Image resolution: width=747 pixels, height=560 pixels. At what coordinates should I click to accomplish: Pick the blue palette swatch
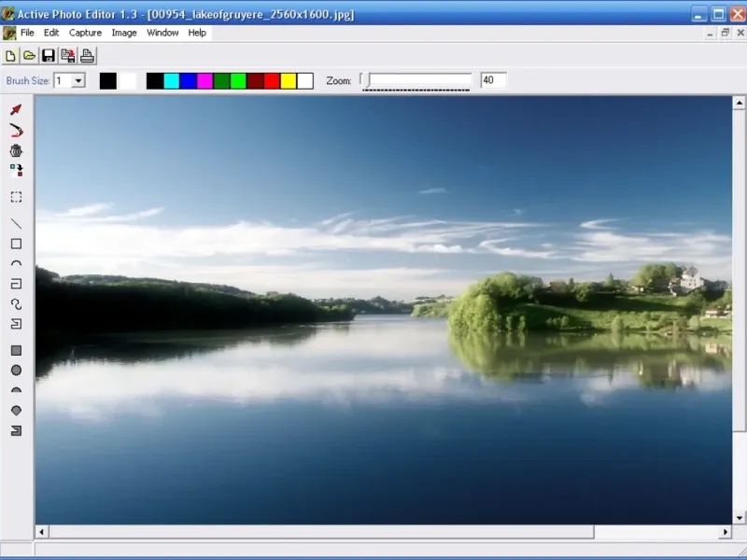188,81
